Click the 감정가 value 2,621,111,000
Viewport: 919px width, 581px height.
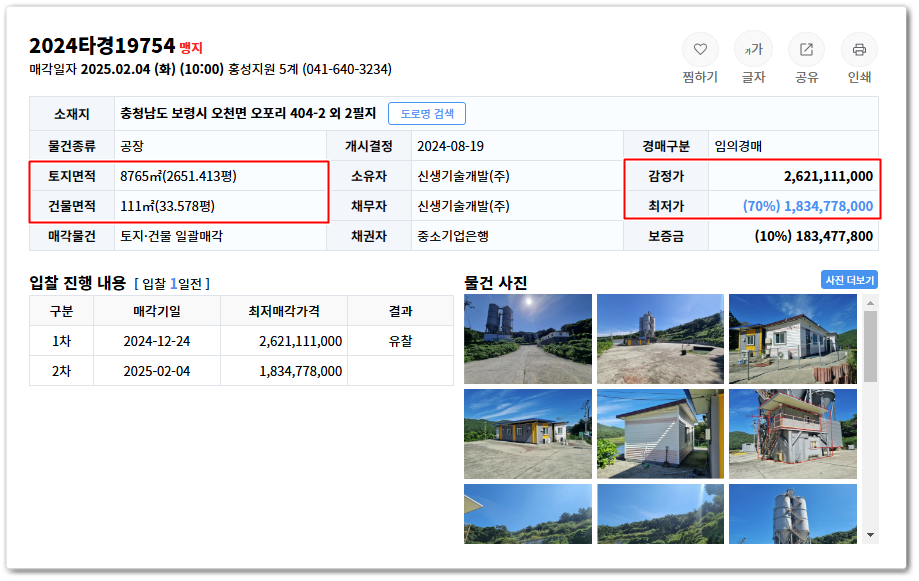click(x=828, y=176)
